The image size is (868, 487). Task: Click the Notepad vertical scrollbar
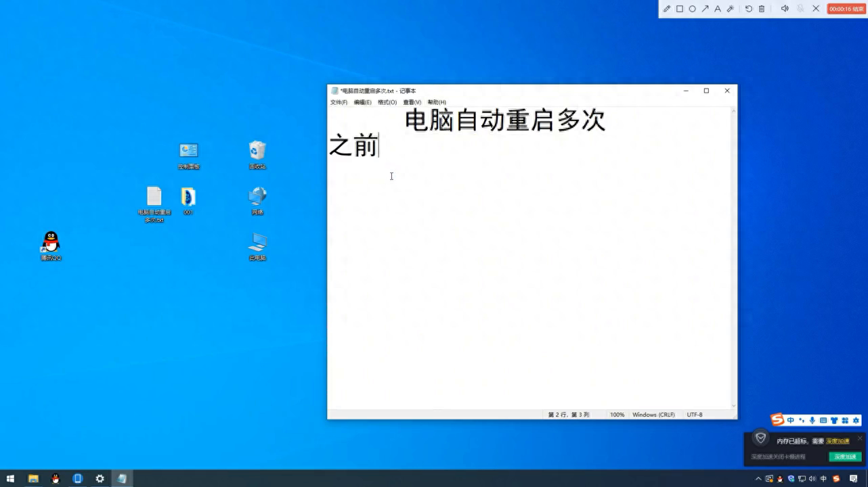[734, 257]
